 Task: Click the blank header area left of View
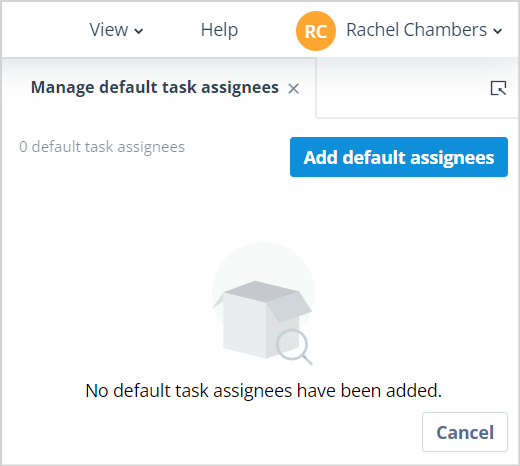tap(43, 29)
